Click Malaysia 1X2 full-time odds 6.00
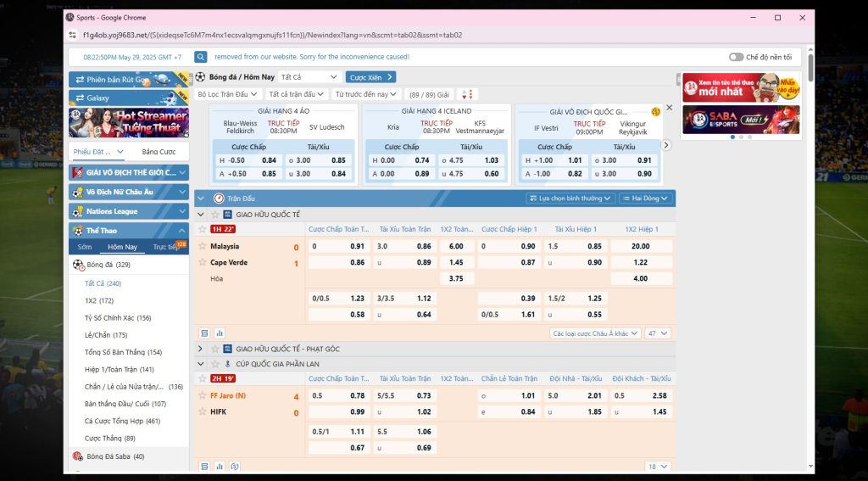The width and height of the screenshot is (868, 481). pos(457,246)
